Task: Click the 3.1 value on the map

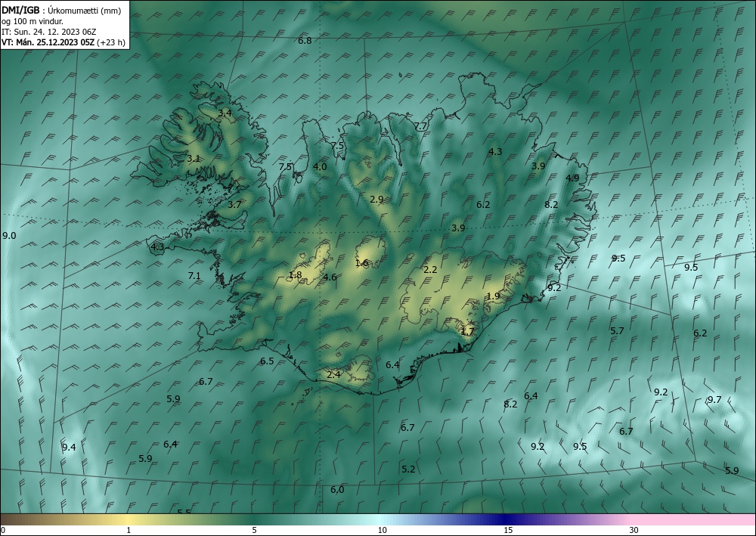Action: pos(194,158)
